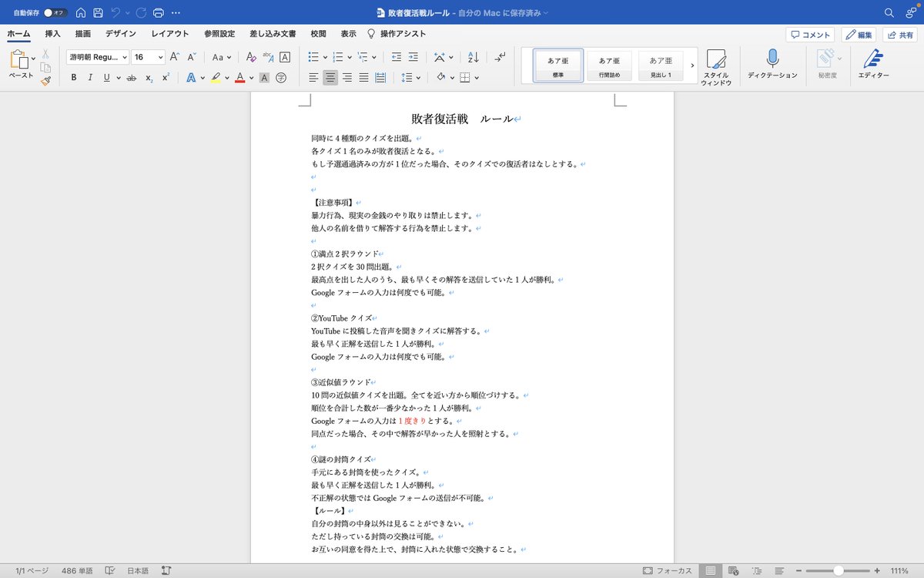Pick the yellow text highlight color

pos(216,78)
